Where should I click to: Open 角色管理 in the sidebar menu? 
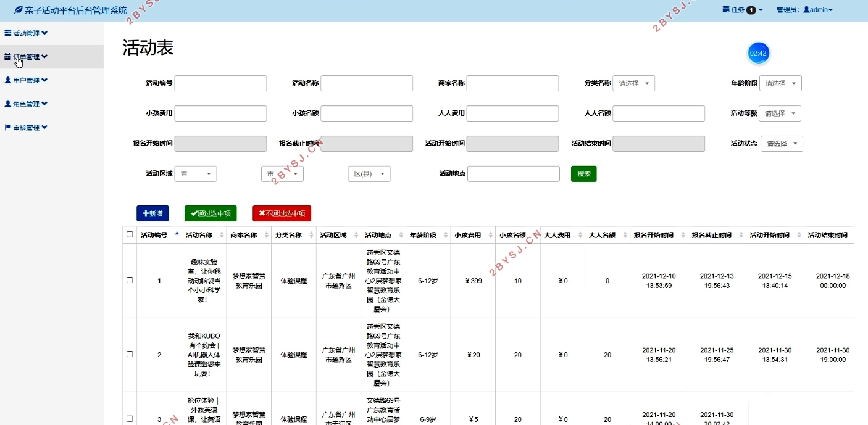tap(52, 104)
